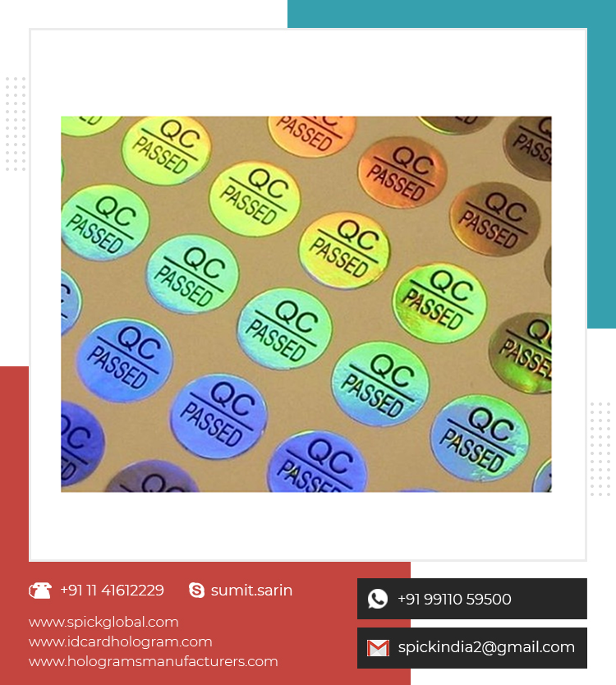This screenshot has width=616, height=685.
Task: Click the WhatsApp icon in the dark bar
Action: pyautogui.click(x=378, y=599)
